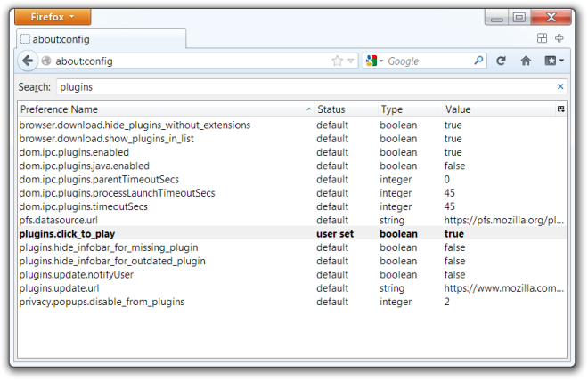
Task: Open the URL history dropdown arrow
Action: tap(351, 61)
